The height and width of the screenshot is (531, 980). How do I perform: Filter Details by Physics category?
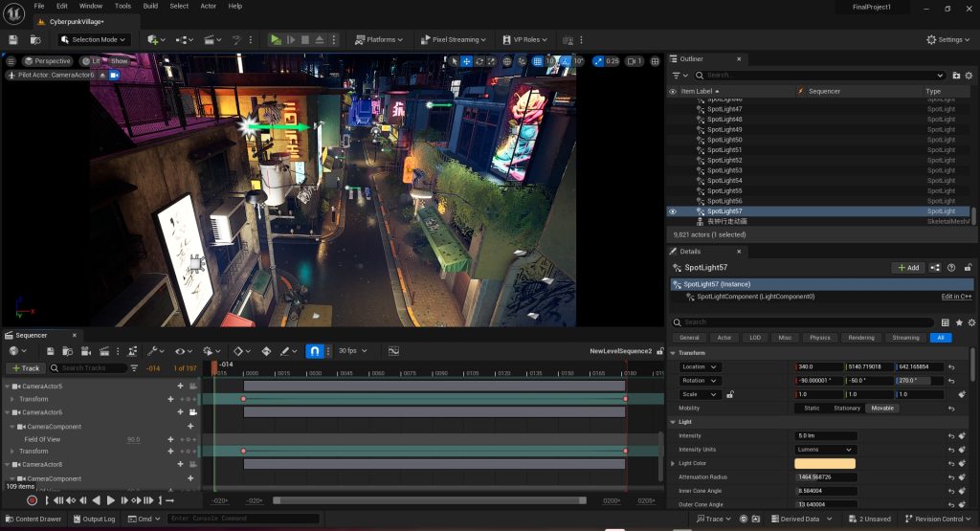pyautogui.click(x=820, y=338)
